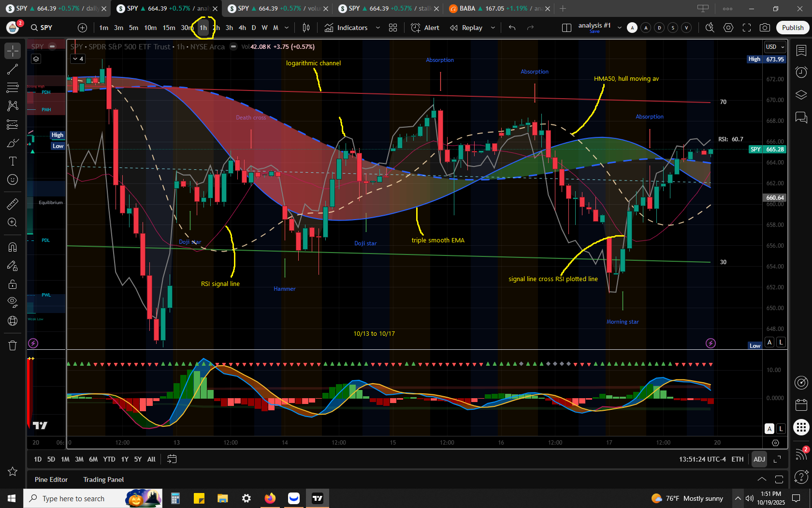
Task: Open the USD currency dropdown
Action: click(775, 47)
